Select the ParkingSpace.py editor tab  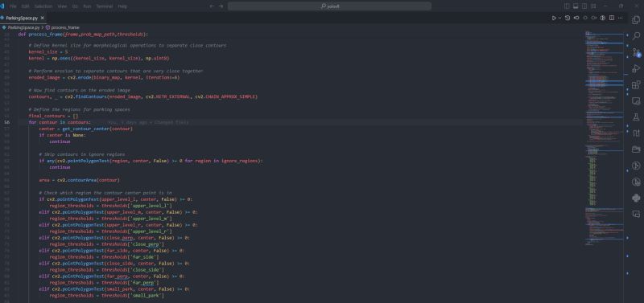[x=23, y=18]
